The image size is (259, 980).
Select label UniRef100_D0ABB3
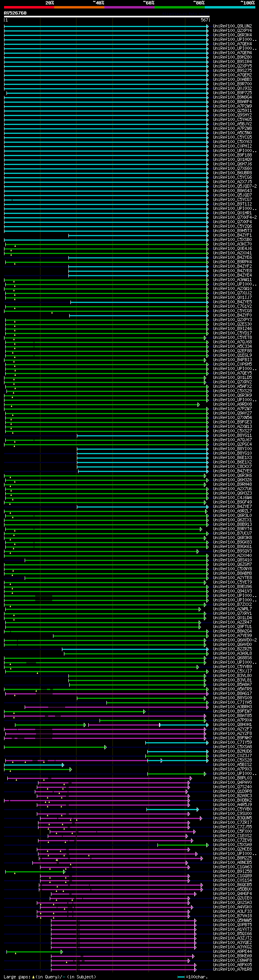[x=232, y=80]
